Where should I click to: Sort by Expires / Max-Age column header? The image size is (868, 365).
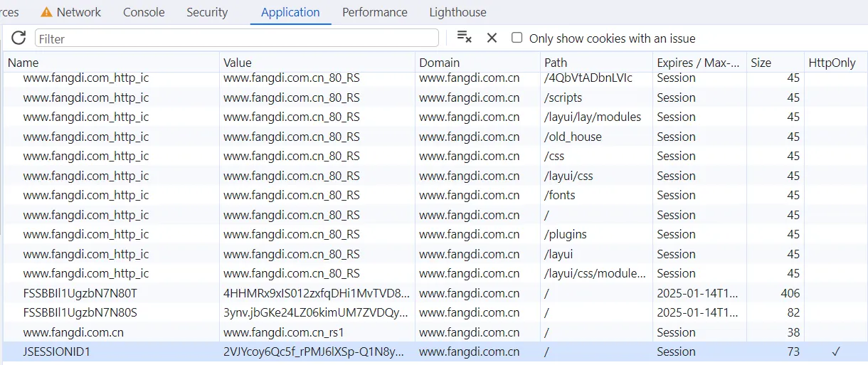point(699,63)
